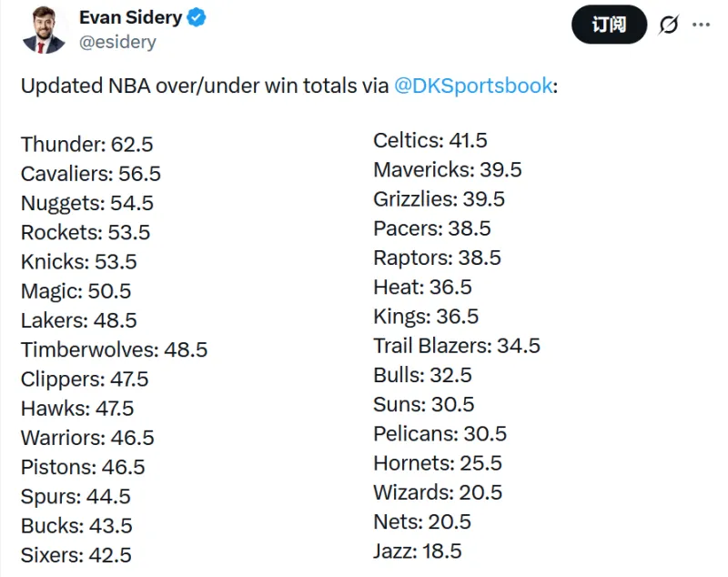Click the blue verified badge icon
This screenshot has width=728, height=577.
pyautogui.click(x=197, y=17)
